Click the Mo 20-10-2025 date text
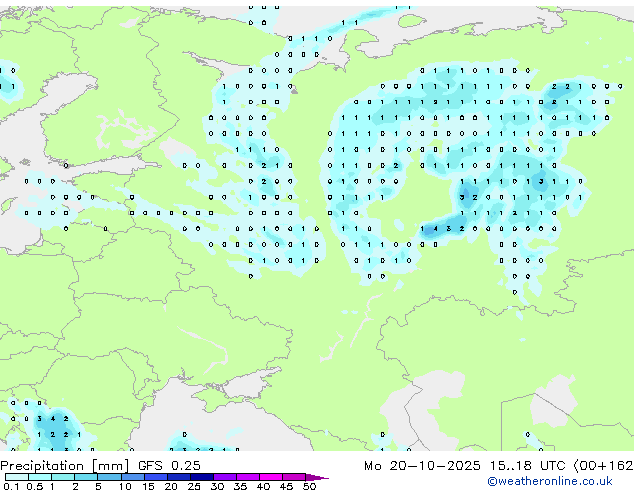The width and height of the screenshot is (634, 490). (422, 466)
